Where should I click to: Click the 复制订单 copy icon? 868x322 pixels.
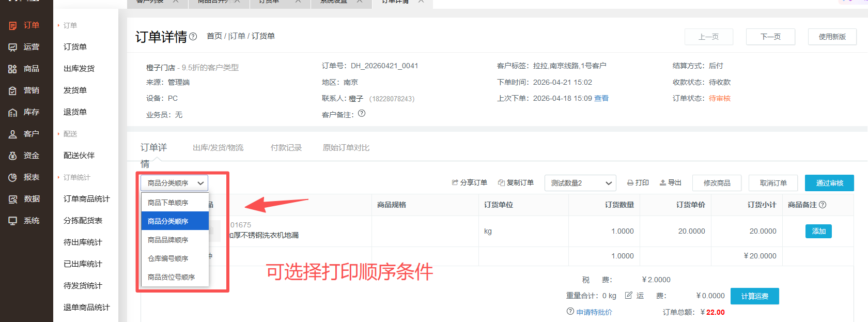coord(501,182)
